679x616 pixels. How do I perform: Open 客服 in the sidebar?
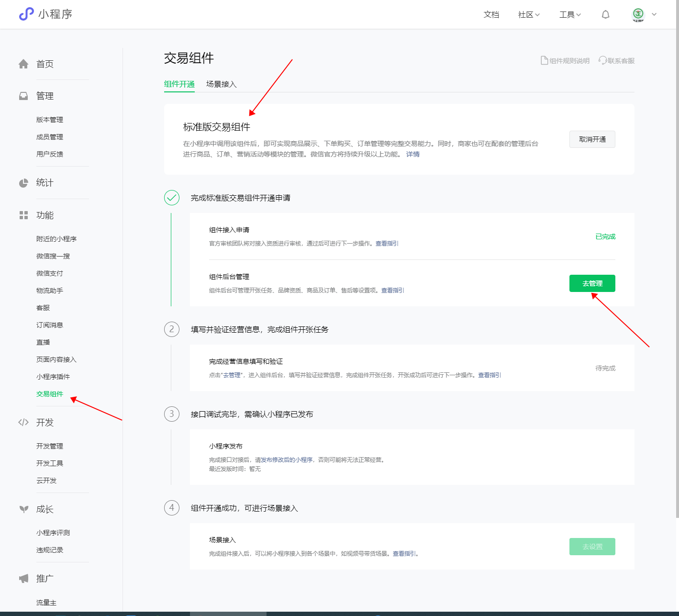tap(43, 308)
